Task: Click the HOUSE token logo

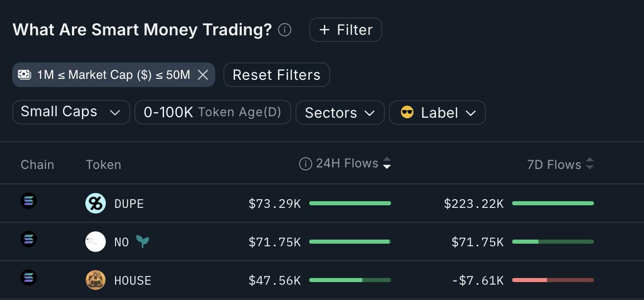Action: click(x=96, y=280)
